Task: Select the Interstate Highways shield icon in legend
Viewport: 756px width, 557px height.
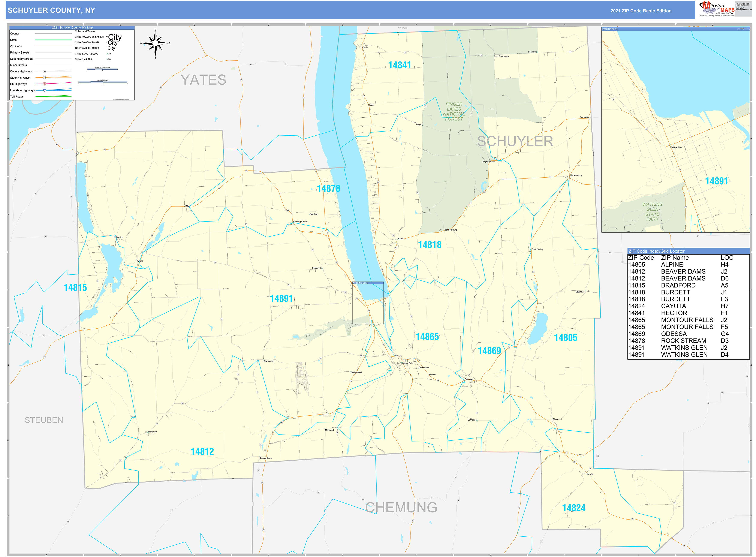Action: click(x=45, y=90)
